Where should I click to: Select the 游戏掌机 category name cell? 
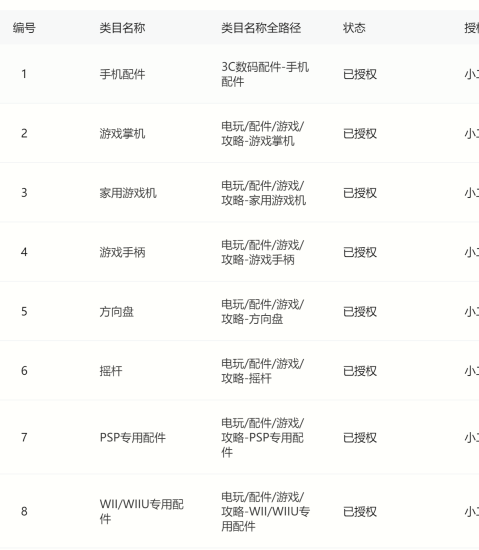pyautogui.click(x=122, y=133)
